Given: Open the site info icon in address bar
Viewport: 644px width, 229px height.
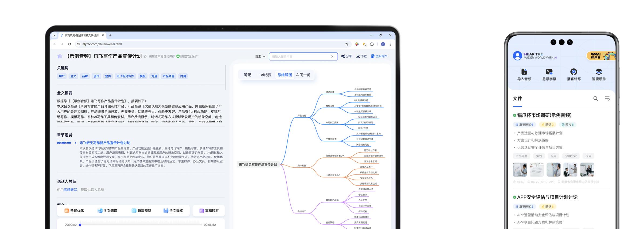Looking at the screenshot, I should 78,44.
